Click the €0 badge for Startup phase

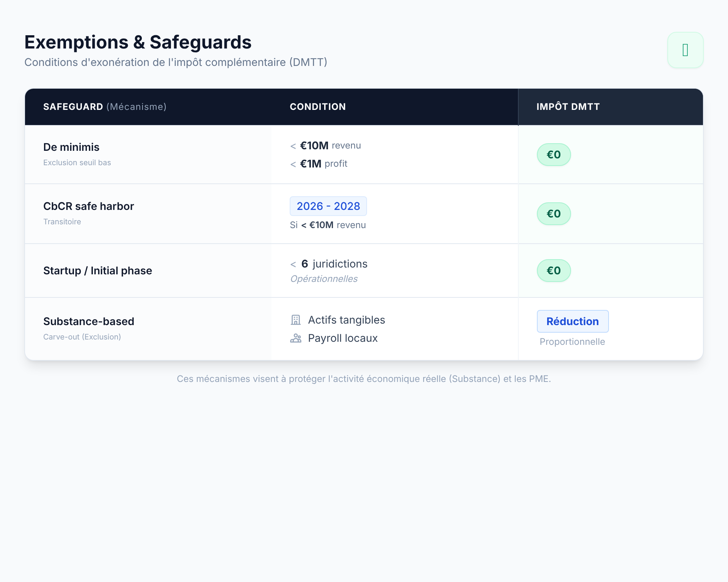point(554,271)
